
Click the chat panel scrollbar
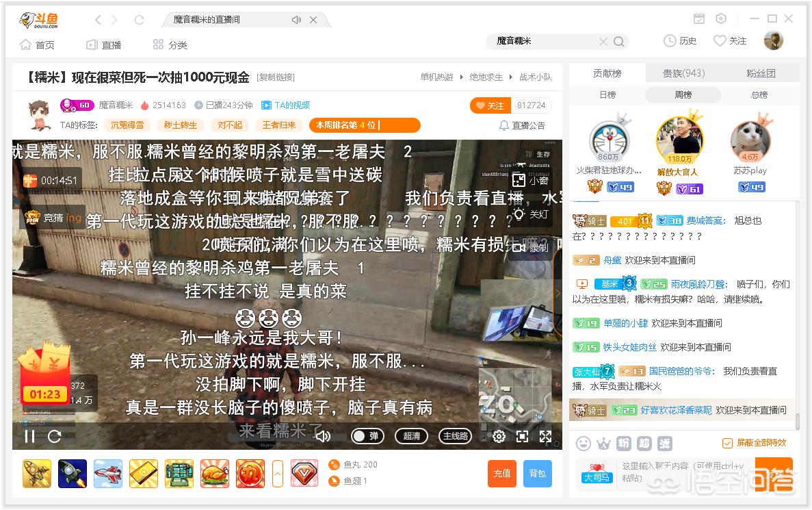coord(798,421)
